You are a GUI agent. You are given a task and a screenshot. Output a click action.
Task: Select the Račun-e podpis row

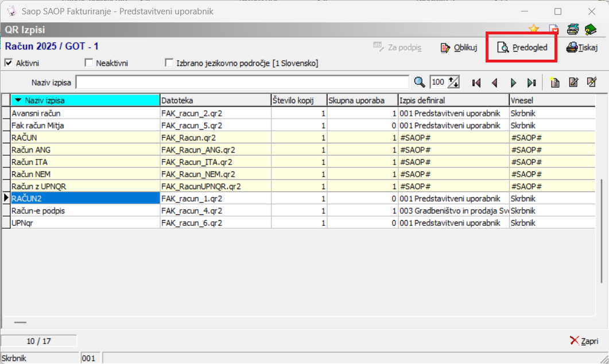[85, 211]
